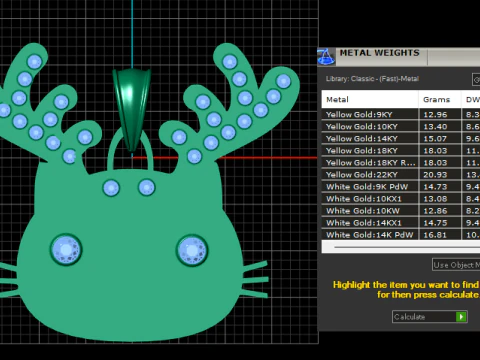The width and height of the screenshot is (480, 360).
Task: Click the button right of the Library label
Action: (476, 80)
